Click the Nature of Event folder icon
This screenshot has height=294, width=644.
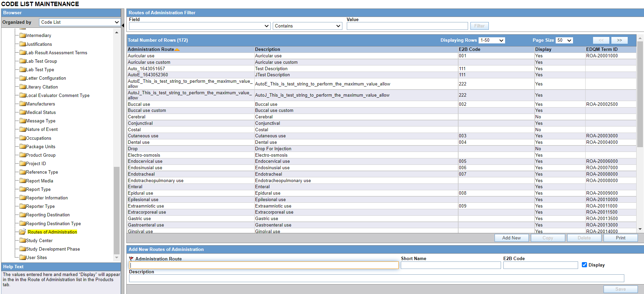[23, 129]
